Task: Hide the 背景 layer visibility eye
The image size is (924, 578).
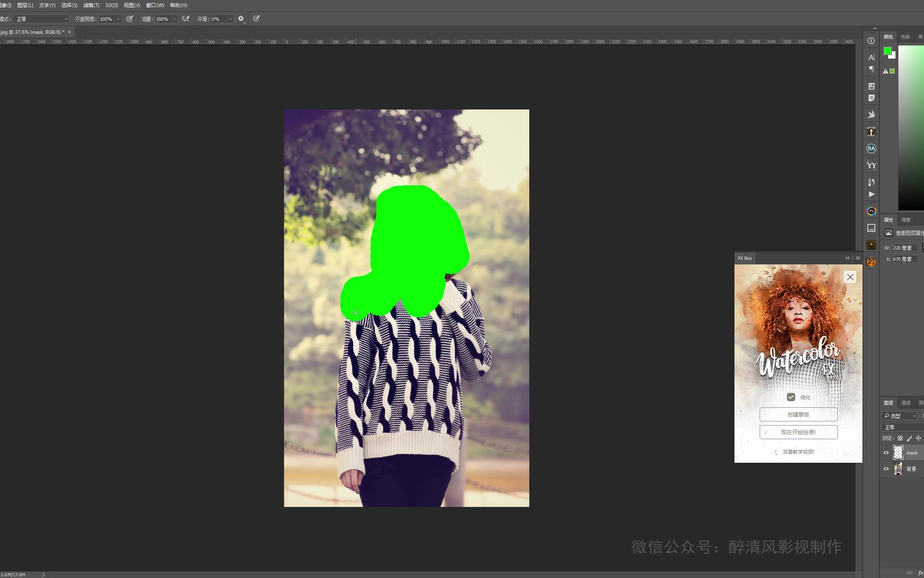Action: pyautogui.click(x=886, y=469)
